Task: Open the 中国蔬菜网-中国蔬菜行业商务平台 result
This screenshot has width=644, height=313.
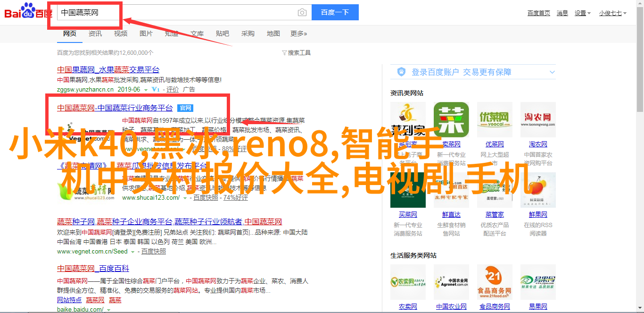Action: click(115, 108)
